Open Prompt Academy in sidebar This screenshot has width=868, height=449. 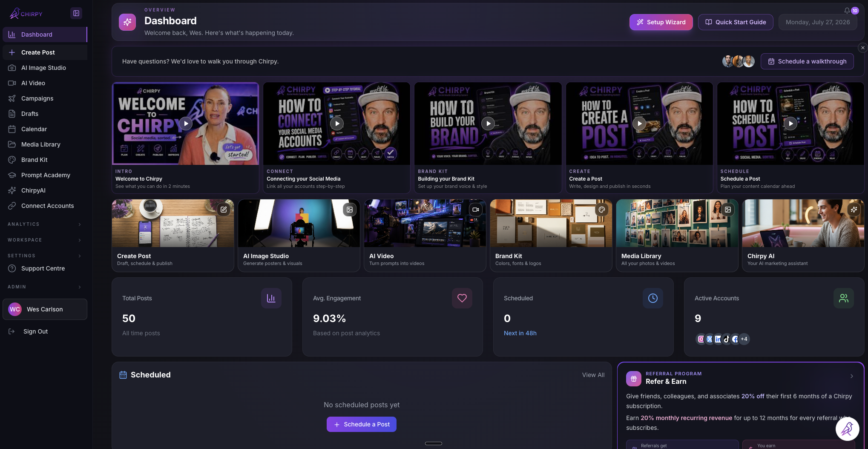click(x=45, y=175)
